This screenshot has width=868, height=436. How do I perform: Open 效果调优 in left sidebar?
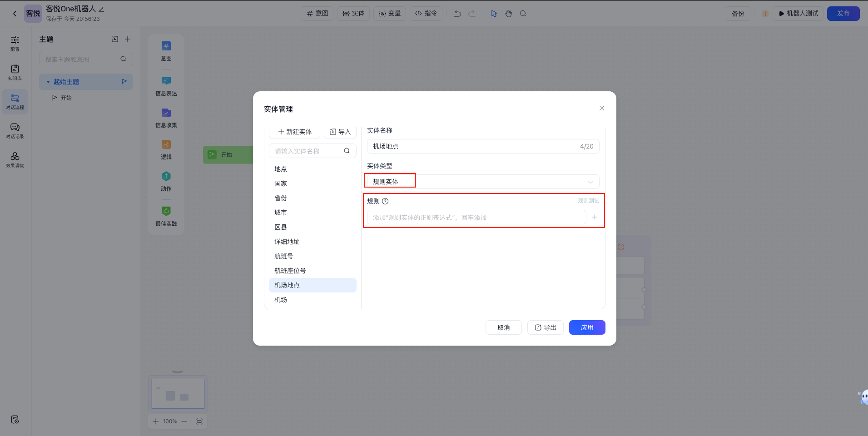[x=15, y=159]
